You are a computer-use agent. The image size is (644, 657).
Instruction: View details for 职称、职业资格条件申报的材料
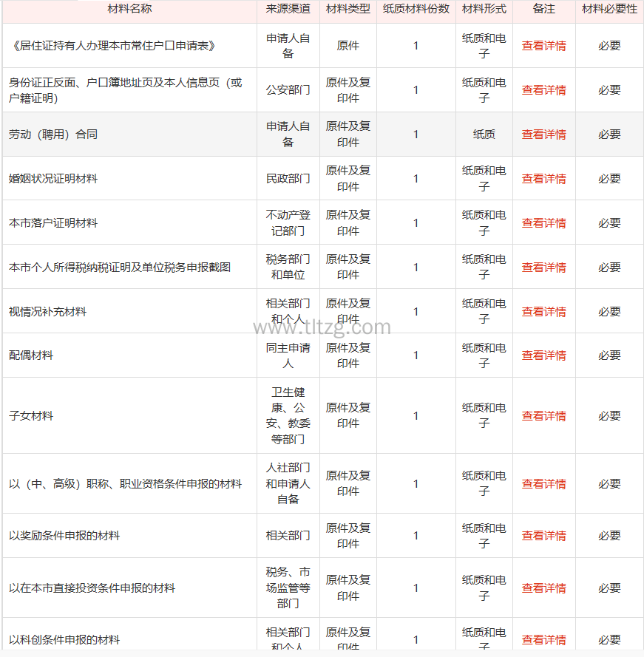coord(543,484)
